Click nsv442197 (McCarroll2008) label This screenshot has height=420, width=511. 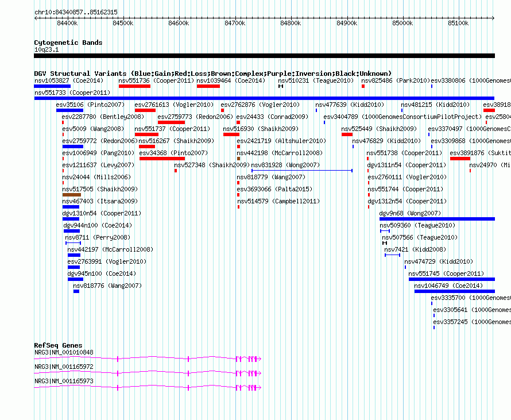(110, 249)
